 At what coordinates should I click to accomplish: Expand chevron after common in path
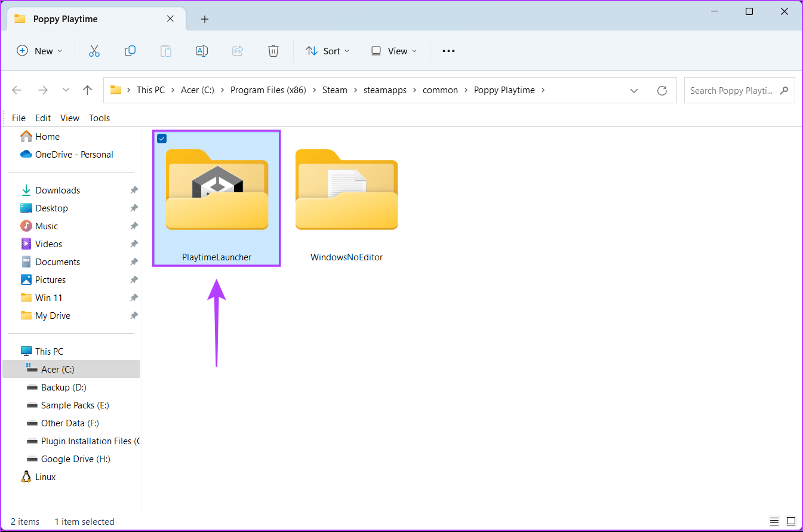(x=466, y=90)
